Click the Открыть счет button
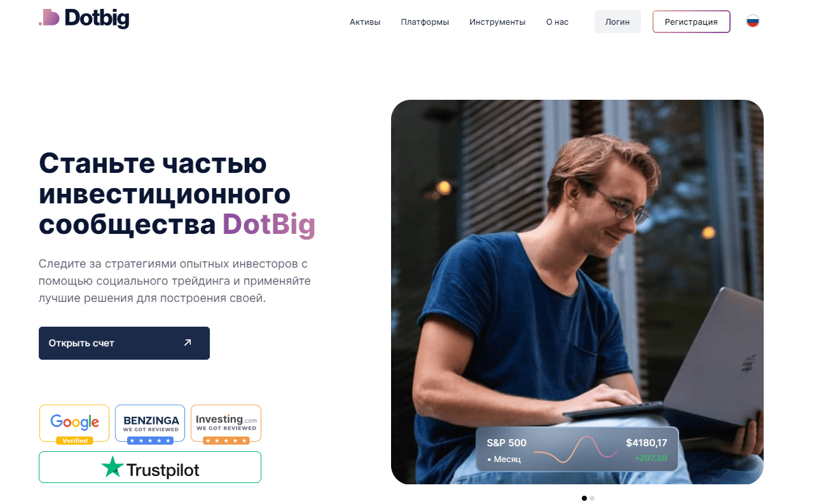Viewport: 819px width, 504px height. (x=124, y=343)
